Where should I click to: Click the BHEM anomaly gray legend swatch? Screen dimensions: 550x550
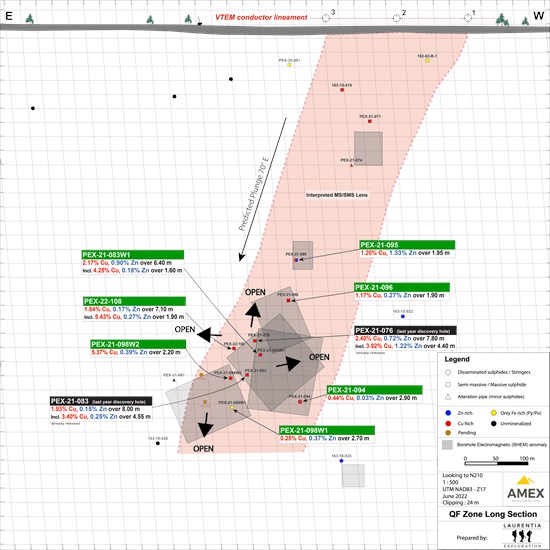pyautogui.click(x=447, y=445)
